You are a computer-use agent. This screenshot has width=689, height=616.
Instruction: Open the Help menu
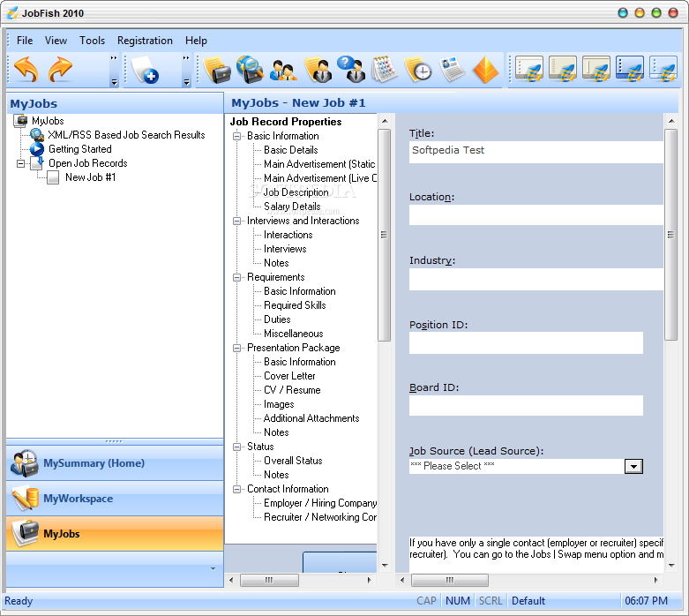click(x=196, y=41)
